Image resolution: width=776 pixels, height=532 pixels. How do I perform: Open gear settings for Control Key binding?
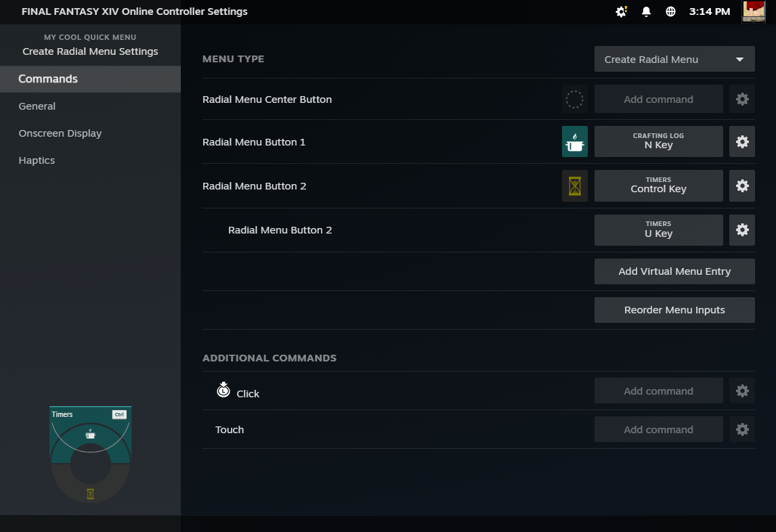tap(742, 185)
